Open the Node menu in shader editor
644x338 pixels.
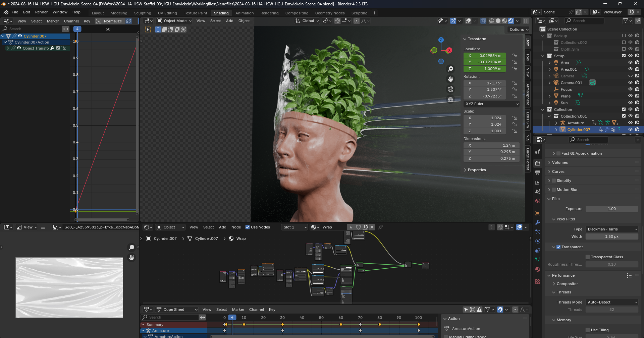click(x=236, y=227)
